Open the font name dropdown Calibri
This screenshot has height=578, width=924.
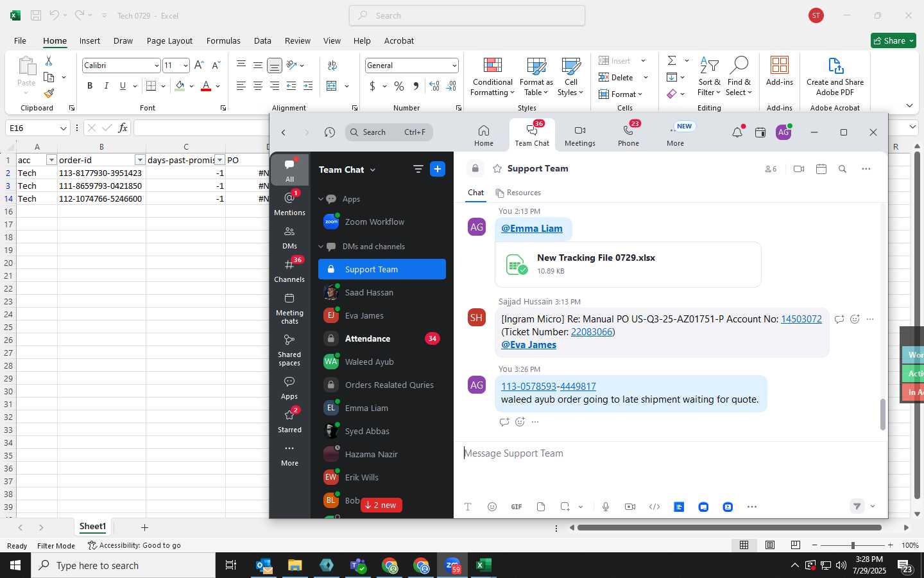point(156,66)
